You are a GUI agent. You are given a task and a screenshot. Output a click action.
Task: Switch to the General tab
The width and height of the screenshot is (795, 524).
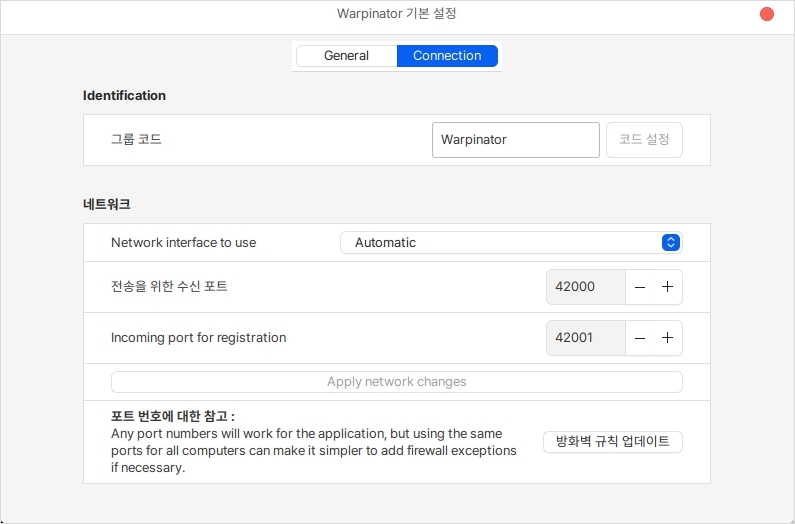[346, 56]
